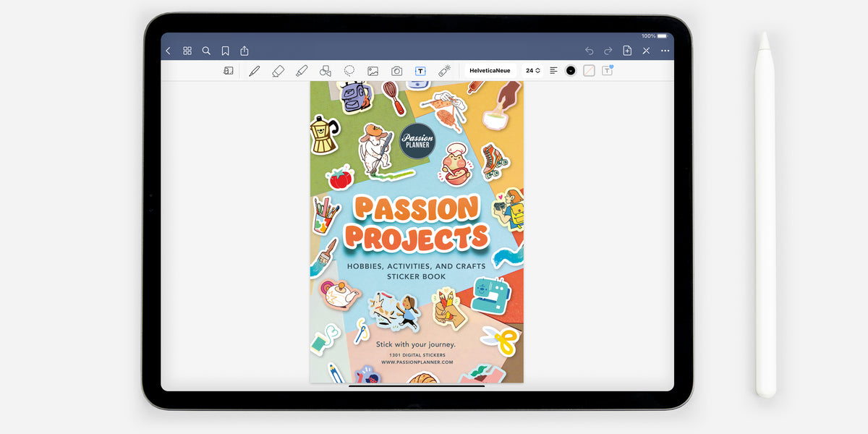Select the Text tool
868x434 pixels.
click(x=420, y=70)
